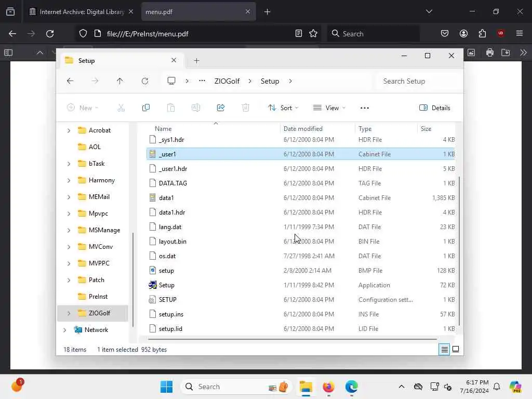Expand the bTask folder in tree
Viewport: 532px width, 399px height.
pyautogui.click(x=69, y=164)
